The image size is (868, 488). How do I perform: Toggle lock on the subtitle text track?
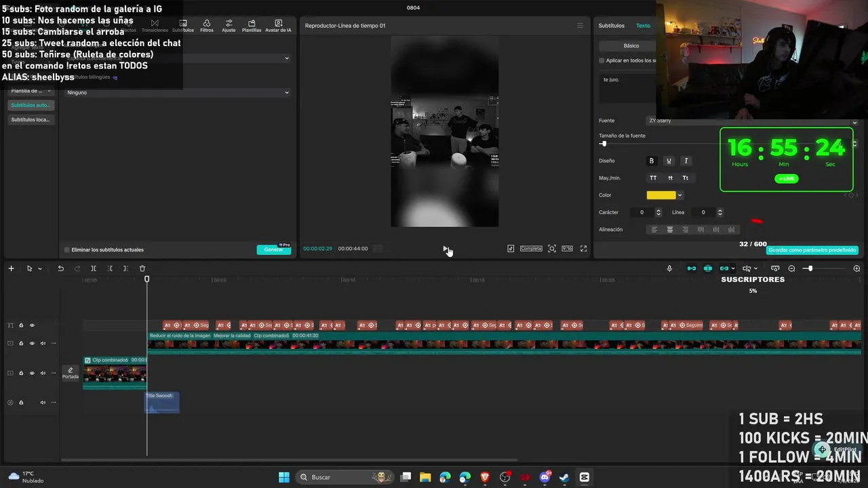[21, 325]
